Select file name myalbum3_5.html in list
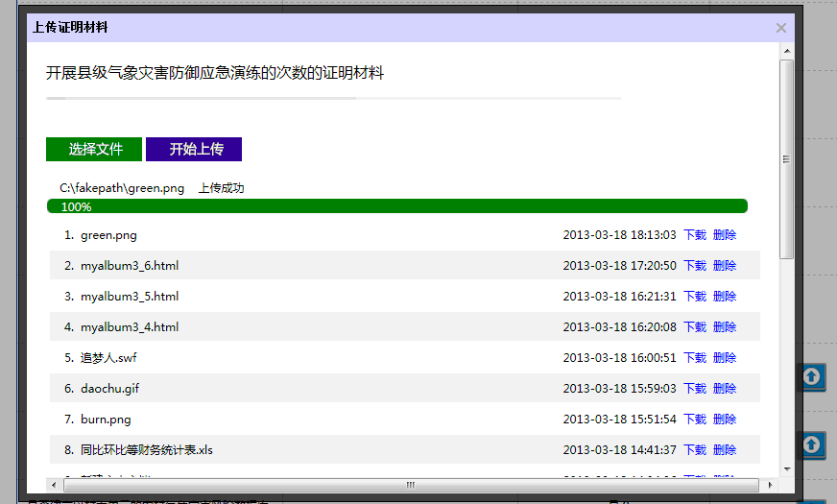 pyautogui.click(x=130, y=297)
